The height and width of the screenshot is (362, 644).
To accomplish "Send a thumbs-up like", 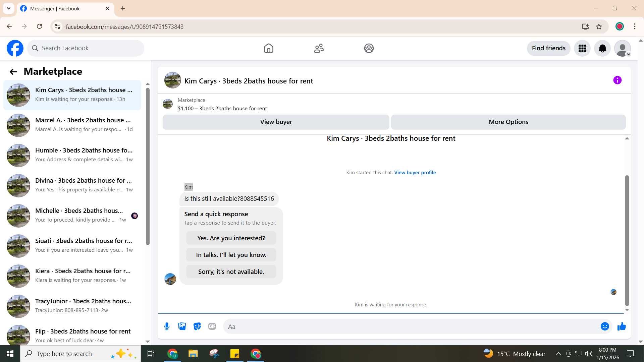I will tap(622, 326).
